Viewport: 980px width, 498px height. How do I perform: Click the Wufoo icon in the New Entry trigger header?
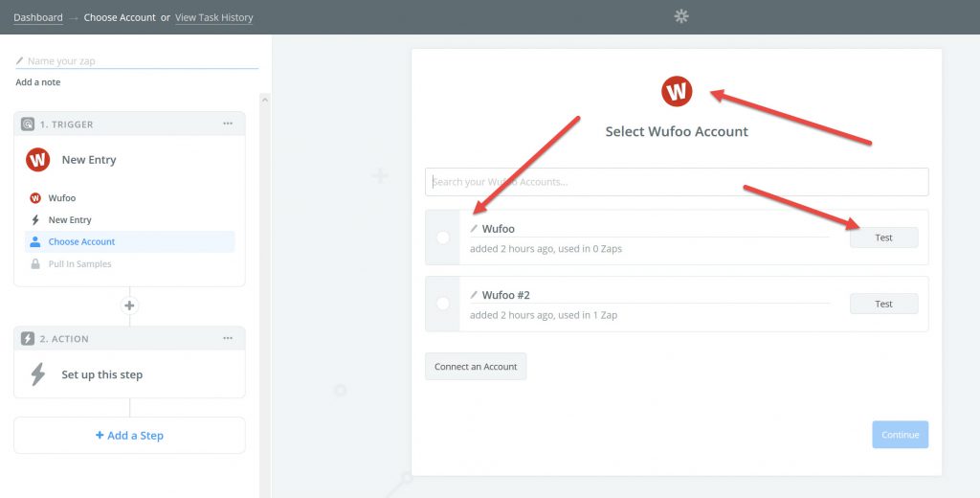38,160
